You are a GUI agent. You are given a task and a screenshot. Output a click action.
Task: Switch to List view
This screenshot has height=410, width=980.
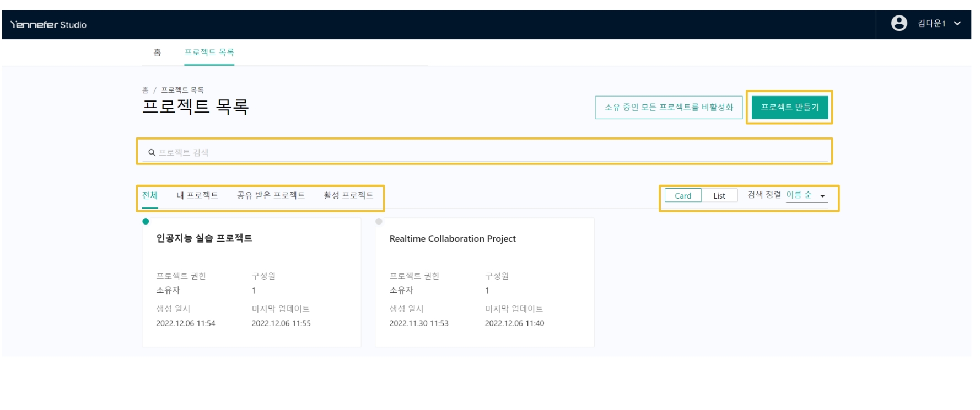coord(719,196)
